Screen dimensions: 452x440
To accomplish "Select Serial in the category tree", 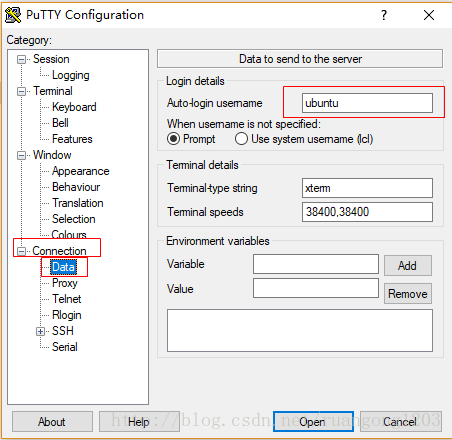I will coord(65,347).
